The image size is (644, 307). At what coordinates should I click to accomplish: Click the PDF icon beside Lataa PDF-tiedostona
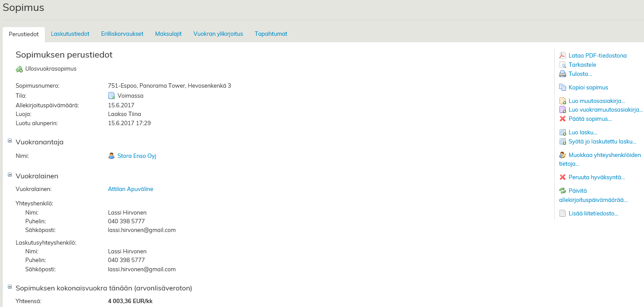coord(563,55)
